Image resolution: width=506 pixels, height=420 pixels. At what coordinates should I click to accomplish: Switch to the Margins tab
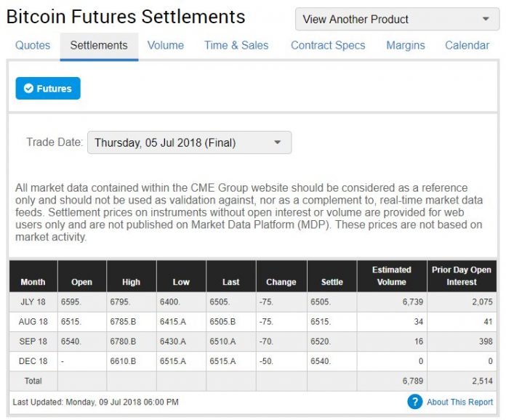(406, 45)
